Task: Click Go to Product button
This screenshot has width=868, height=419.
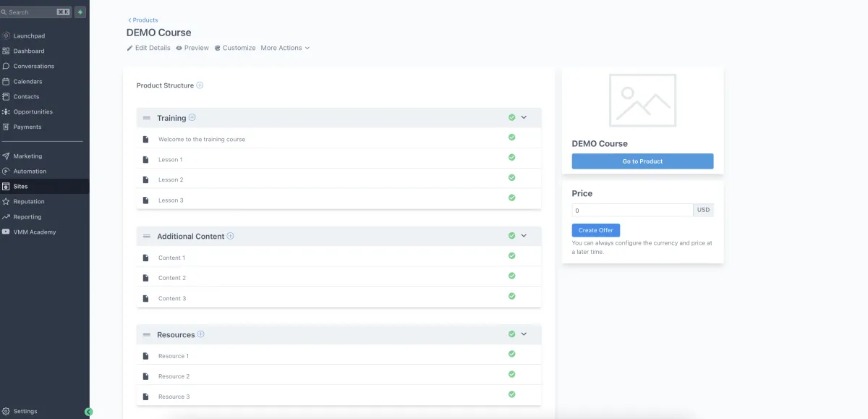Action: pos(642,161)
